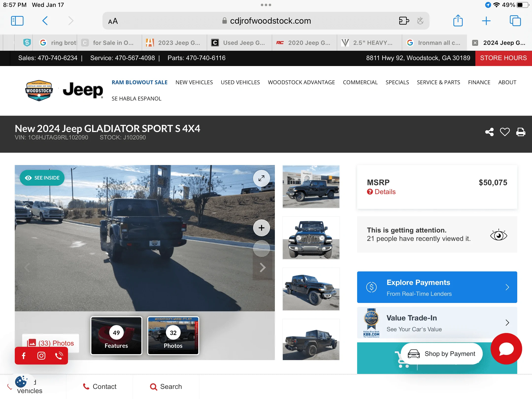Open cookie preferences icon
This screenshot has width=532, height=399.
point(21,382)
